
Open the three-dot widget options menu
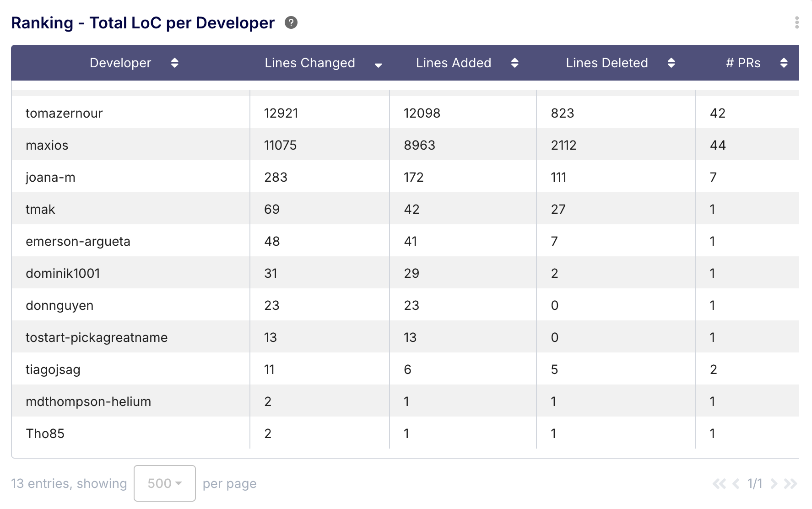[797, 22]
